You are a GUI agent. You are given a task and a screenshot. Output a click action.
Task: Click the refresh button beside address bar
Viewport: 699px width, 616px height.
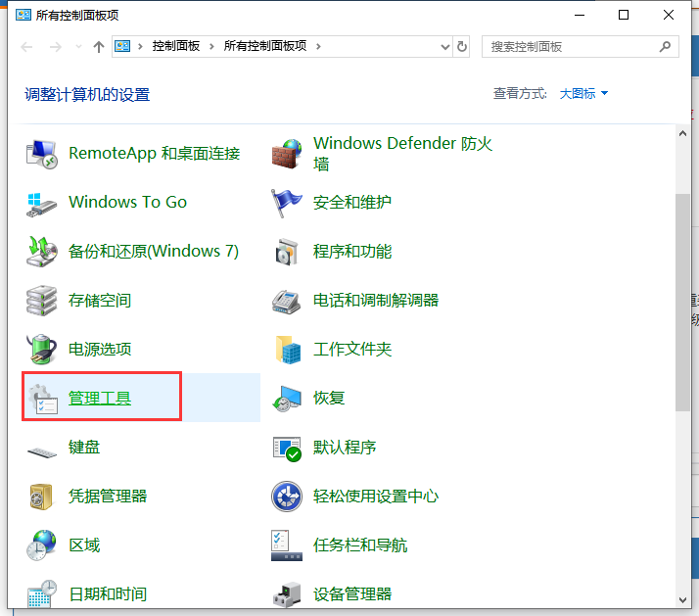tap(462, 46)
